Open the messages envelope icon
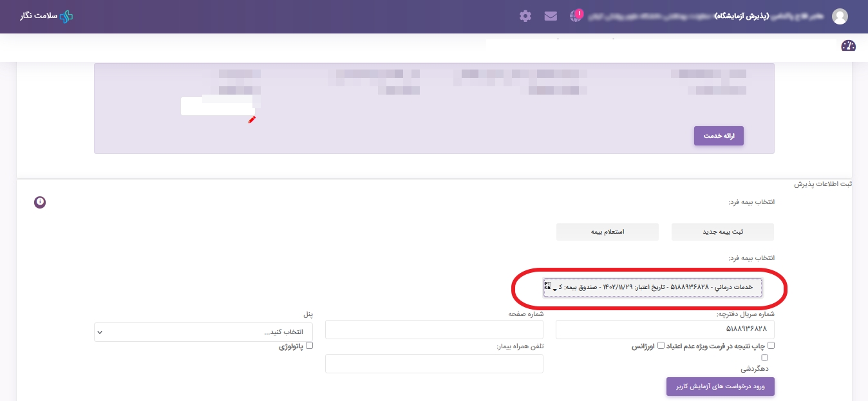The height and width of the screenshot is (401, 868). pos(551,16)
